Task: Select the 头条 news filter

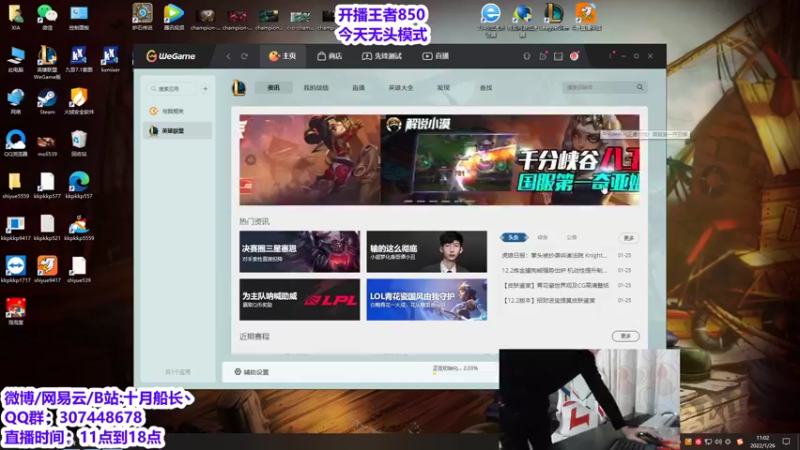Action: coord(513,237)
